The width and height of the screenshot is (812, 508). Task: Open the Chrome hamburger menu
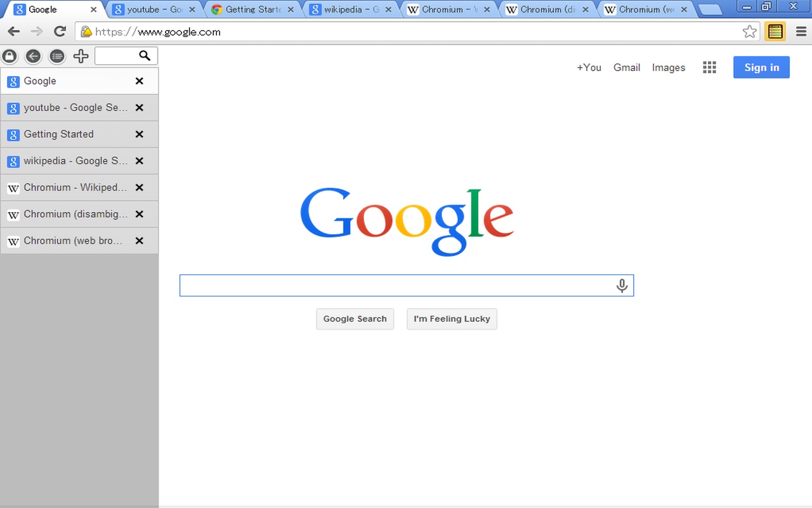coord(801,31)
